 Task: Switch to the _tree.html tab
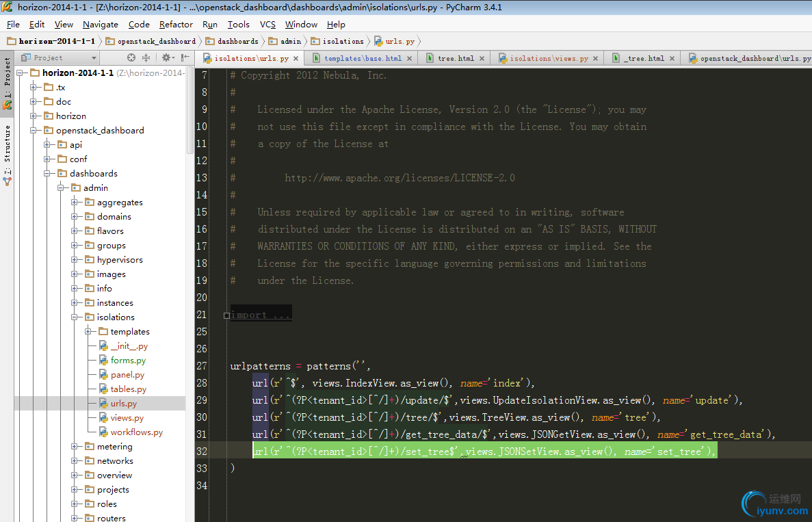(643, 59)
